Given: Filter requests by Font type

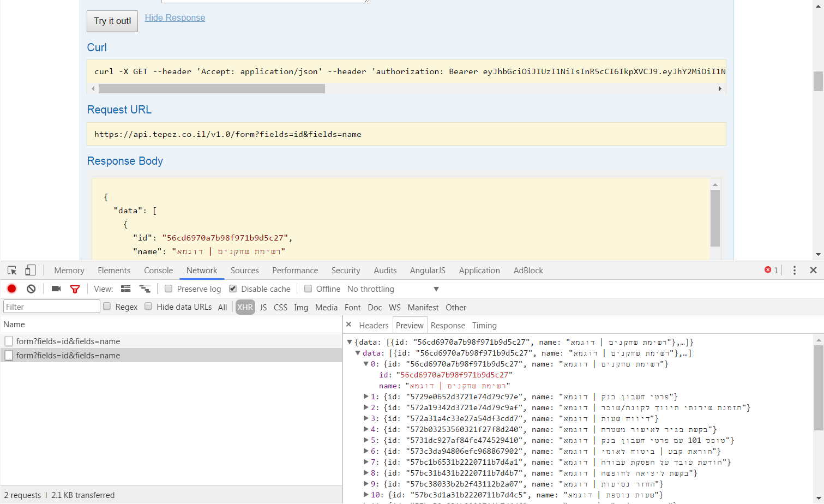Looking at the screenshot, I should (353, 307).
